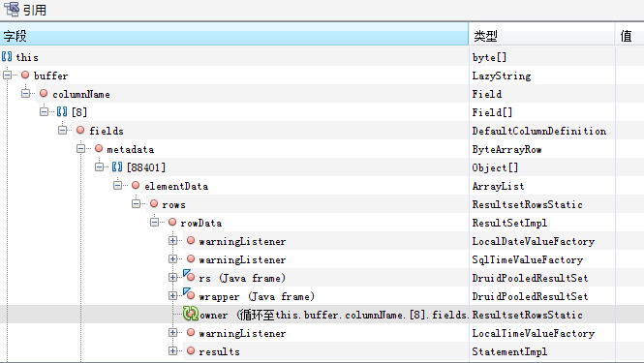Click the Field[] type cell
This screenshot has height=363, width=644.
pos(541,112)
